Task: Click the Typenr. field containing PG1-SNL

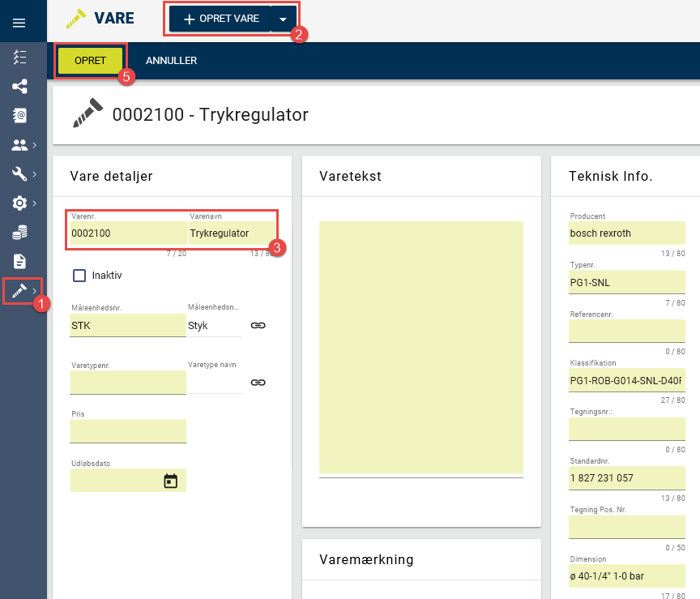Action: pyautogui.click(x=627, y=282)
